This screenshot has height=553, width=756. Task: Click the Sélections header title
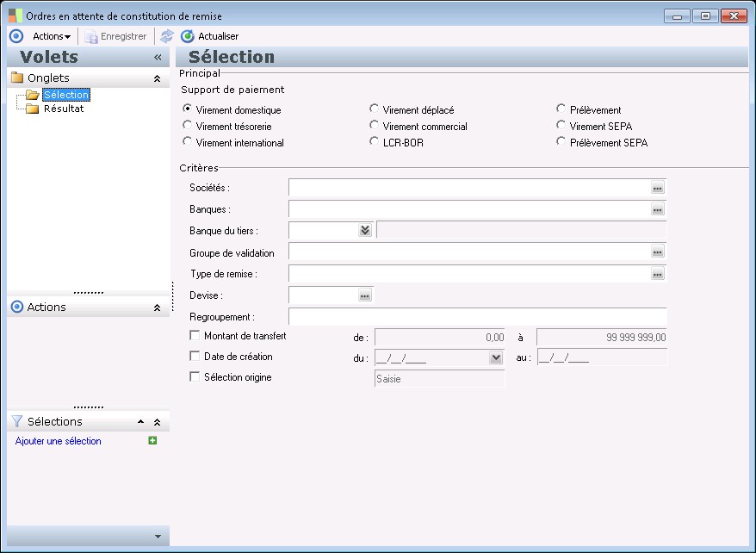click(x=54, y=421)
